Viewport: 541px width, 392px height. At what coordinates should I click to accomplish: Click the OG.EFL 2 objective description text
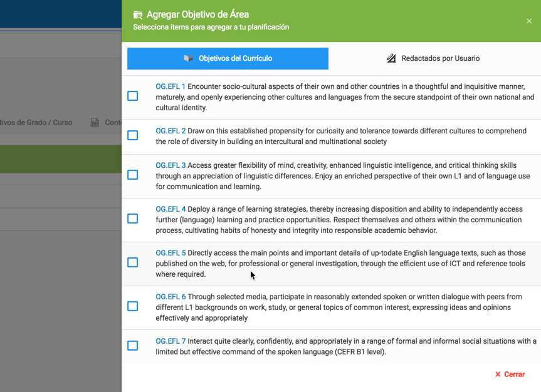coord(341,136)
